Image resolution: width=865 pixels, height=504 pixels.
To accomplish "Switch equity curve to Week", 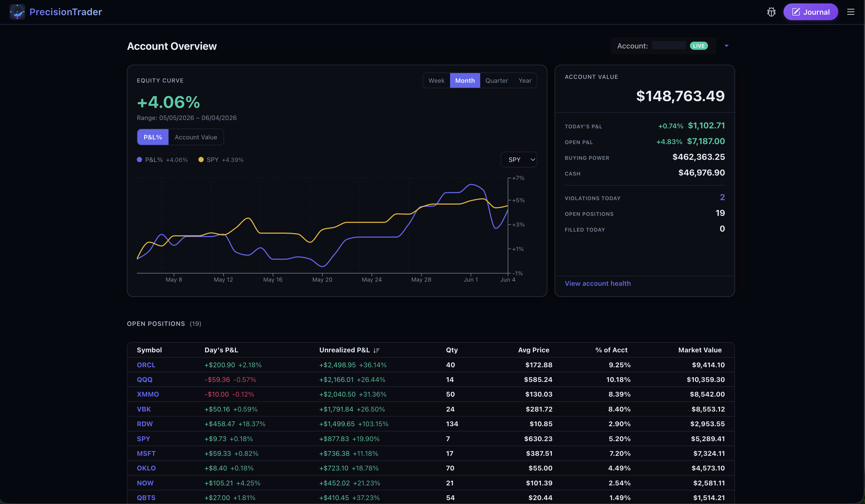I will point(436,81).
